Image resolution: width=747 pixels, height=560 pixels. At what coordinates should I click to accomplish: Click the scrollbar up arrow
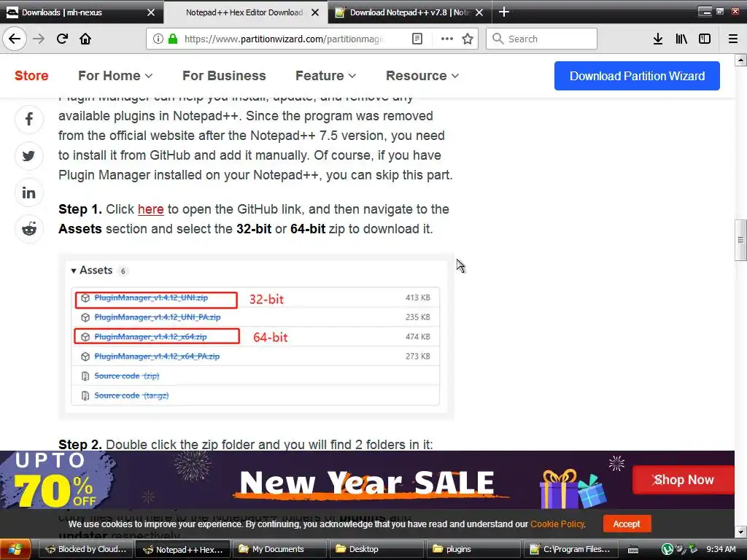(740, 60)
